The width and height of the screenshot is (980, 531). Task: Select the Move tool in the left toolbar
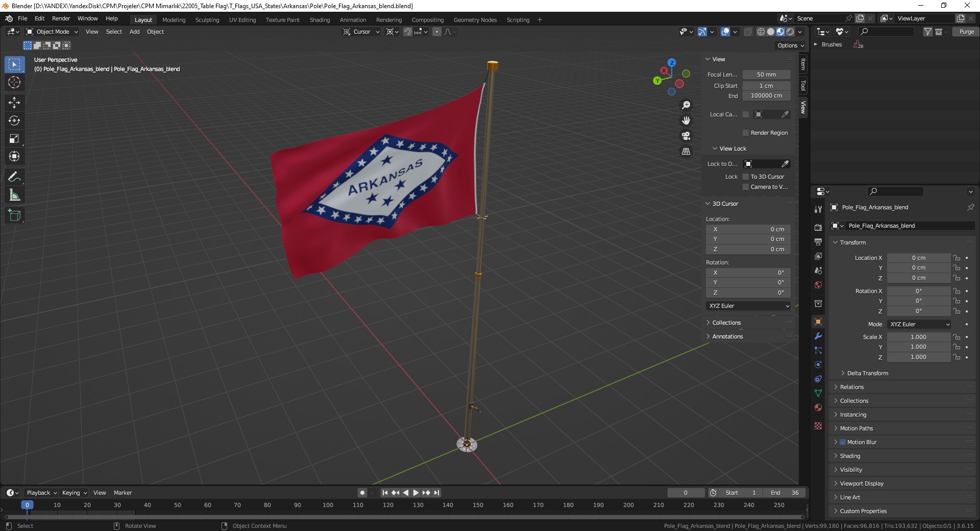coord(14,102)
